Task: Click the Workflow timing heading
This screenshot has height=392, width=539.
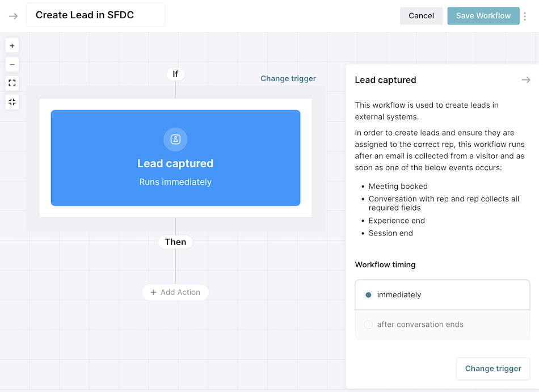Action: point(385,264)
